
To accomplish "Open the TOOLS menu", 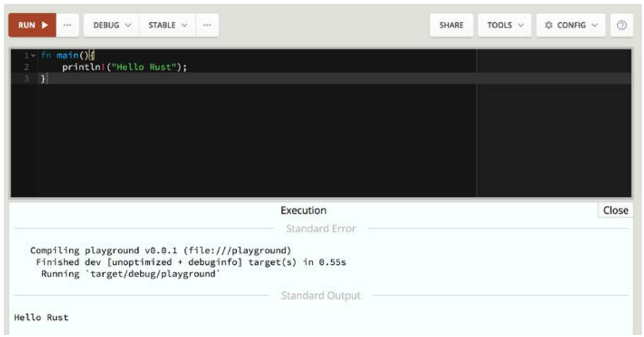I will (505, 25).
